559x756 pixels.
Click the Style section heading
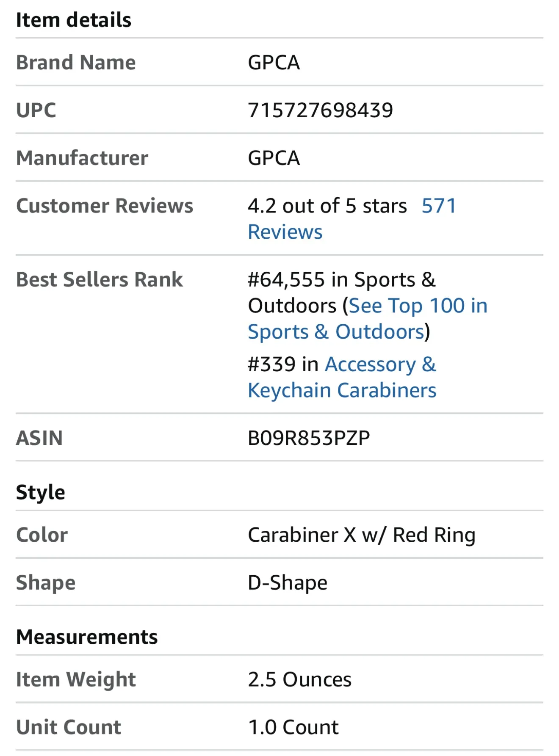coord(41,492)
